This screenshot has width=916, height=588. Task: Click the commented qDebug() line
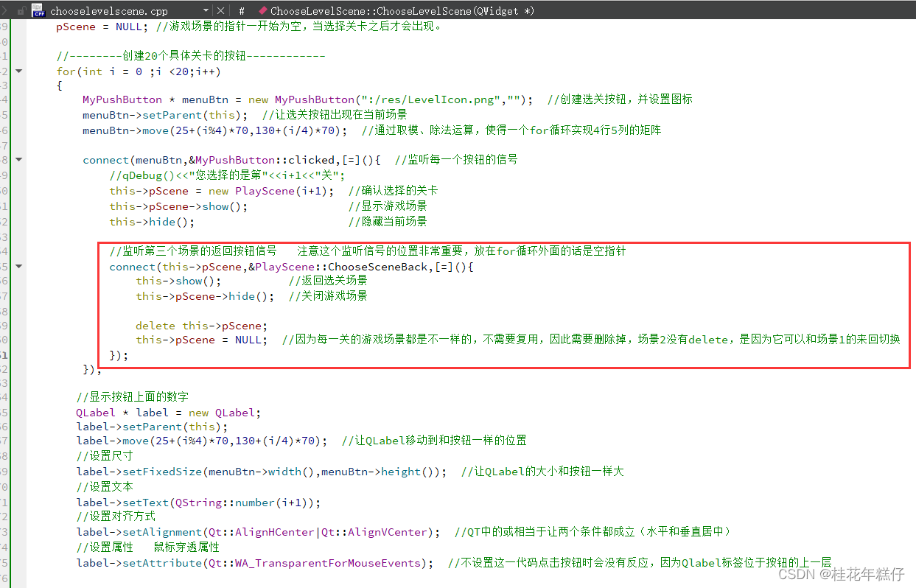tap(227, 175)
